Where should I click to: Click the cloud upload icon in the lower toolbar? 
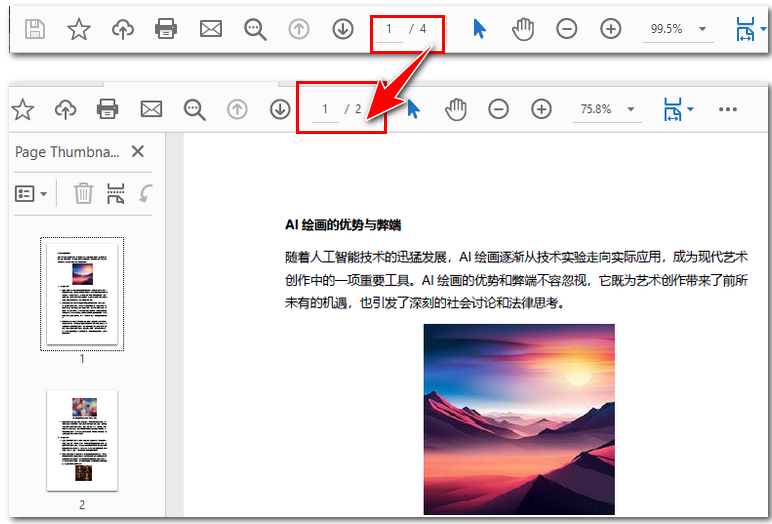[x=65, y=109]
